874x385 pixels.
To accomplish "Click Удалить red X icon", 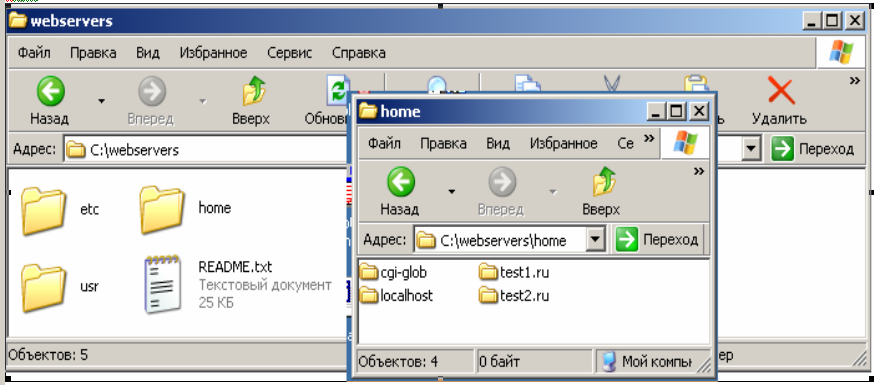I will [780, 91].
